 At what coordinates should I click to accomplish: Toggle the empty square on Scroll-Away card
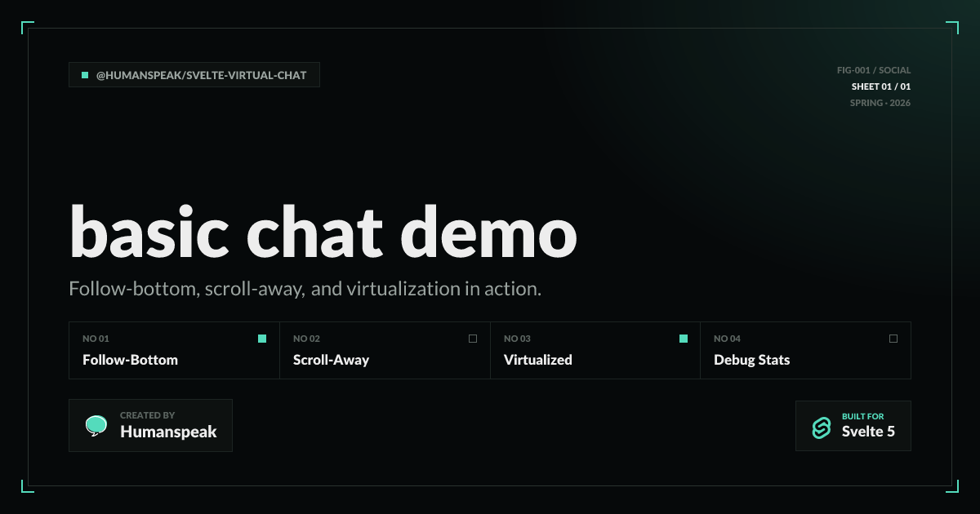[473, 339]
